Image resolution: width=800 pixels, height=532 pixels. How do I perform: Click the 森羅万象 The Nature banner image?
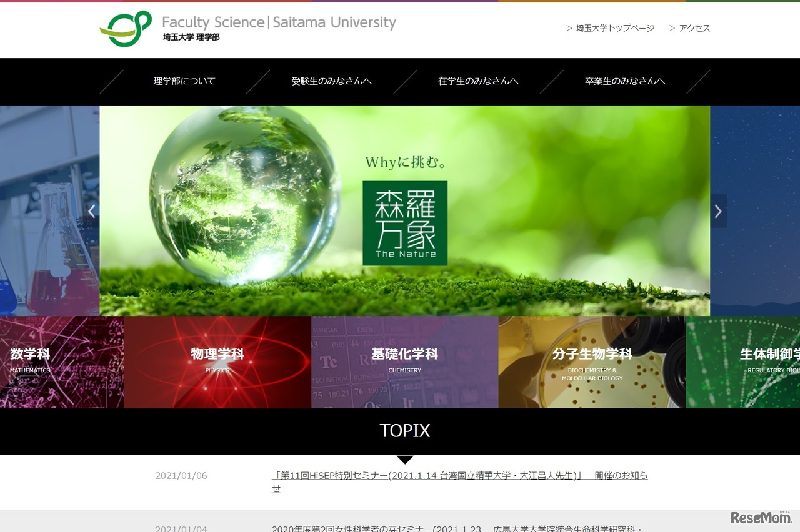(405, 224)
